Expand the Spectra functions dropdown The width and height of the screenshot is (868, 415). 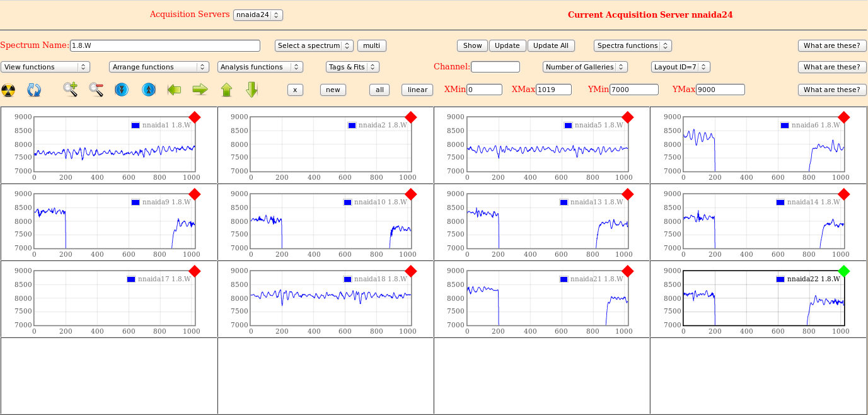coord(633,45)
